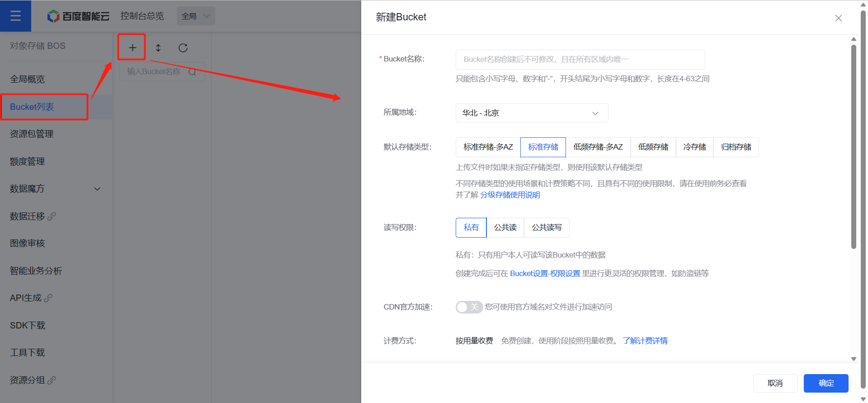Open the 所属地域 region dropdown
This screenshot has height=403, width=868.
coord(531,113)
